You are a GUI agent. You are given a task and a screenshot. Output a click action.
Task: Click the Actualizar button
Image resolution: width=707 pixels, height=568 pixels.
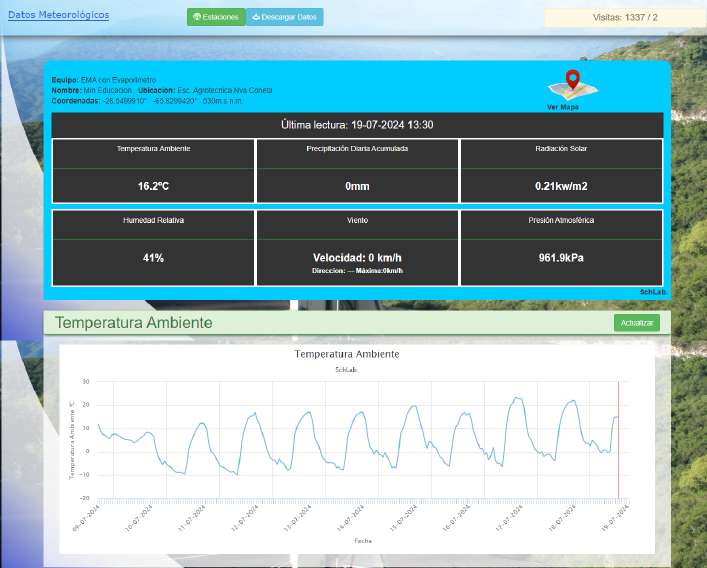coord(637,323)
